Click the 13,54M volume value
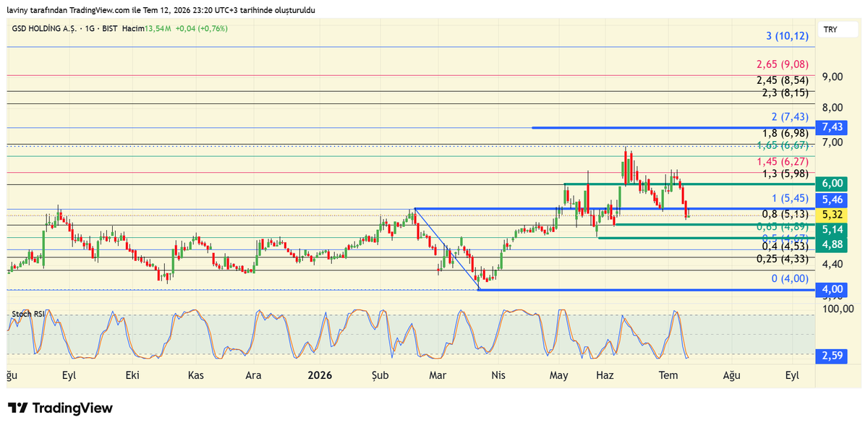Image resolution: width=868 pixels, height=428 pixels. [x=158, y=28]
